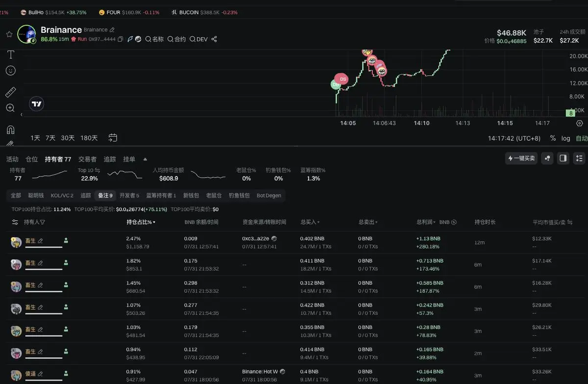Switch to the 追踪 tab next to 交易者
The height and width of the screenshot is (384, 588).
point(110,159)
